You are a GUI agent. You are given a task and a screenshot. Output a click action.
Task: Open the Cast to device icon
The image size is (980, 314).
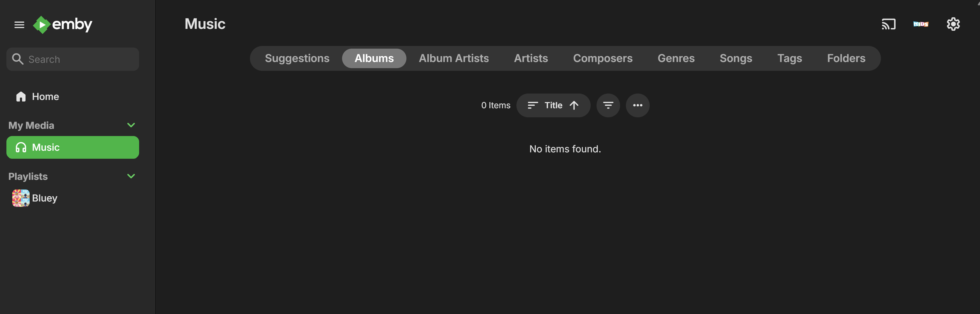pyautogui.click(x=888, y=24)
